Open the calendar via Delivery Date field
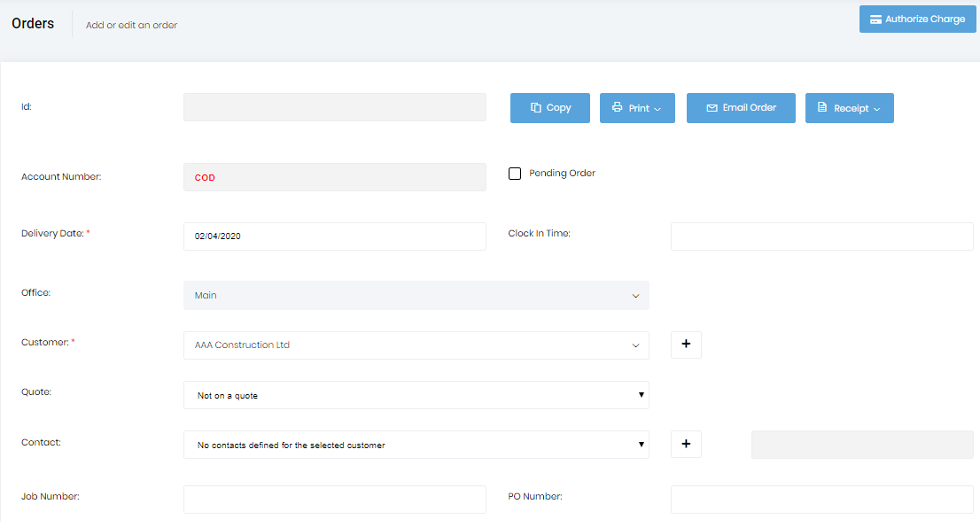 coord(334,236)
